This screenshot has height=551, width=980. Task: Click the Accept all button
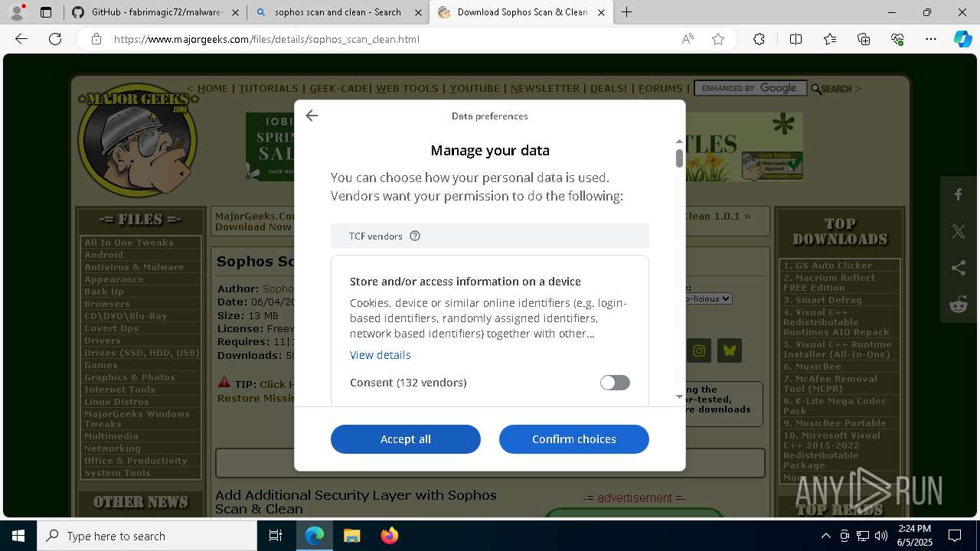[406, 439]
